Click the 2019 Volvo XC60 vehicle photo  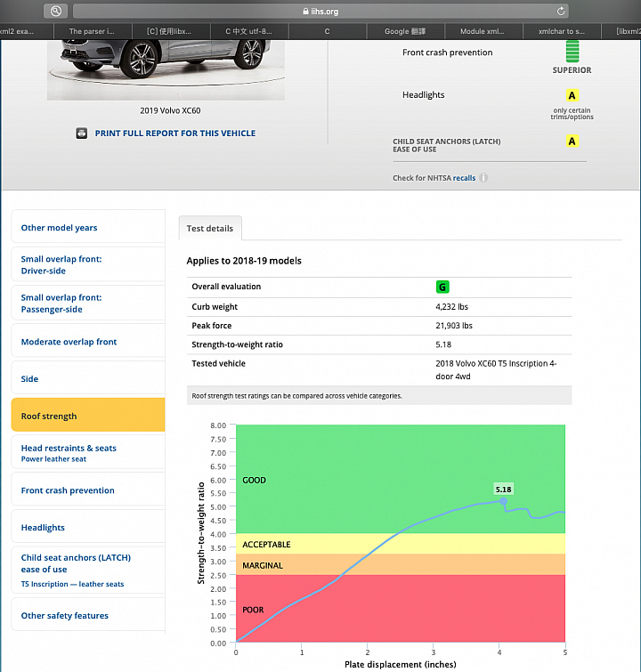point(166,69)
